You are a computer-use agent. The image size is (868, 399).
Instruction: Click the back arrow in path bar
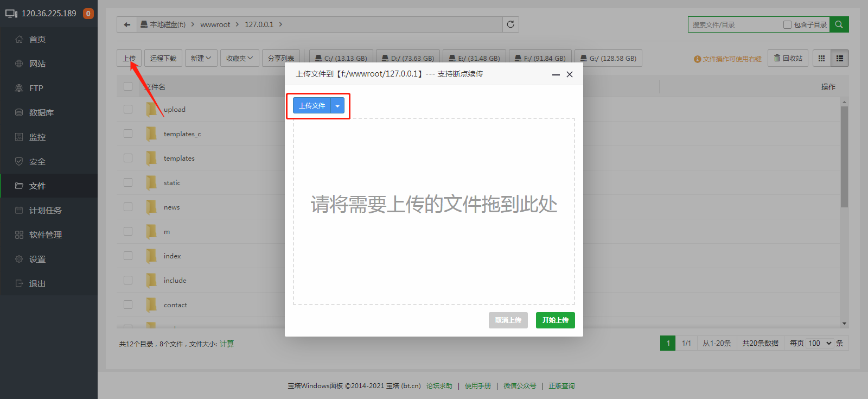point(127,24)
